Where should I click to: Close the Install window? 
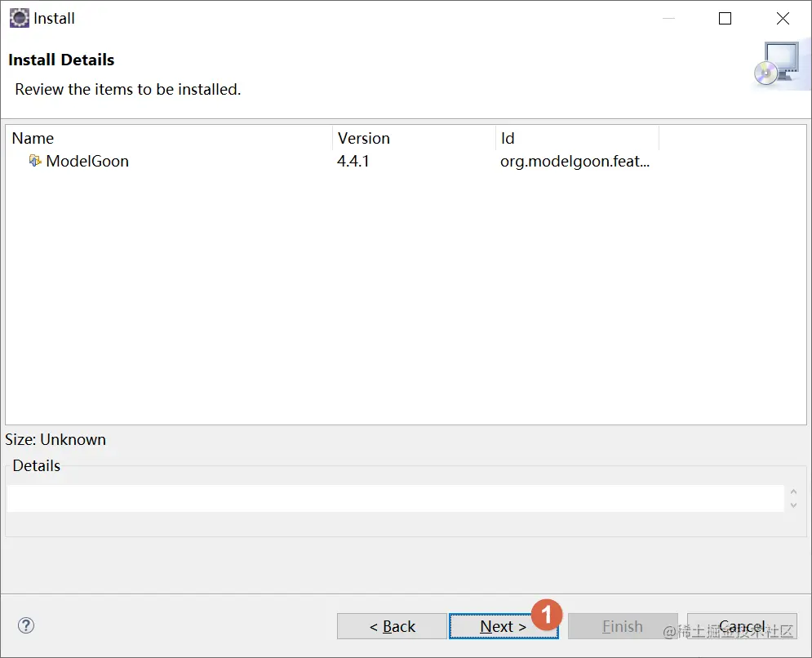[783, 19]
